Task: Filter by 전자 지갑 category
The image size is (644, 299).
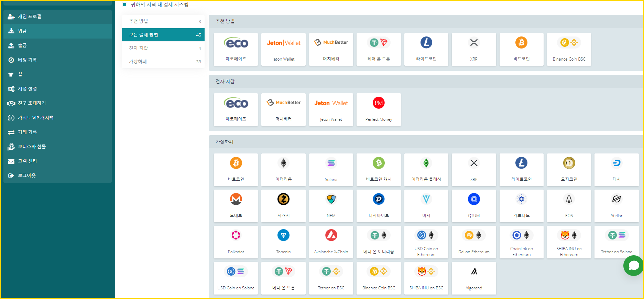Action: tap(163, 48)
